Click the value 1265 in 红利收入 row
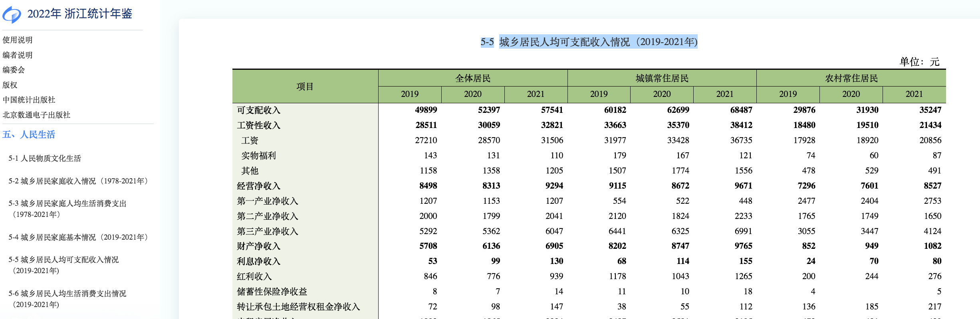 743,276
